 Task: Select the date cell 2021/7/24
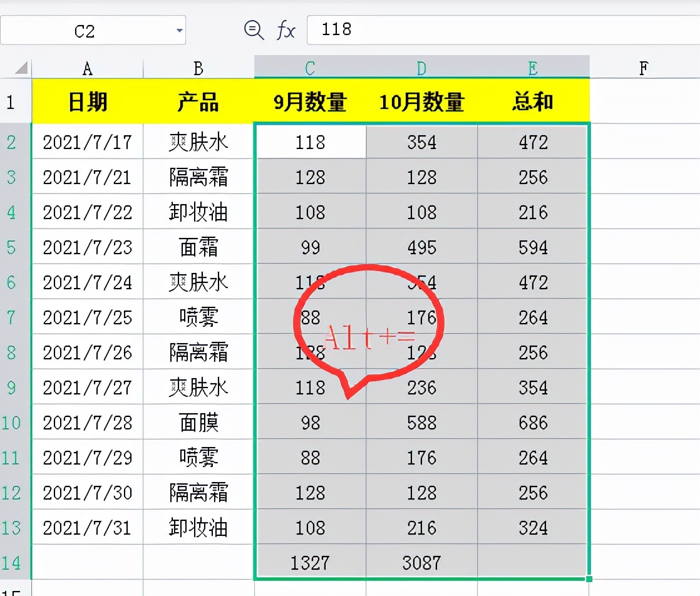coord(88,282)
